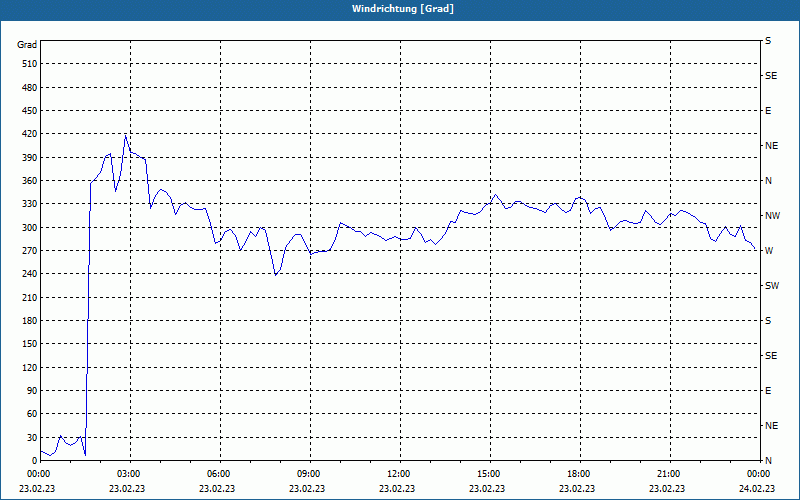
Task: Click the W compass label on right axis
Action: [769, 251]
